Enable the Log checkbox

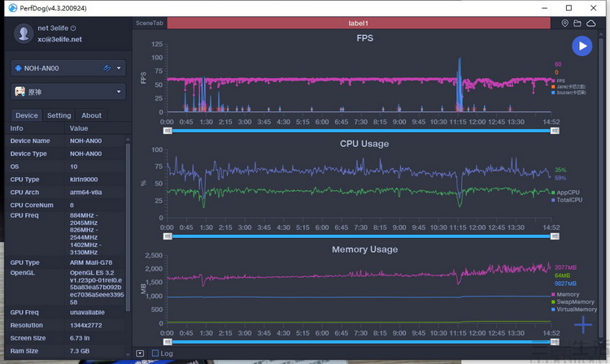tap(155, 353)
